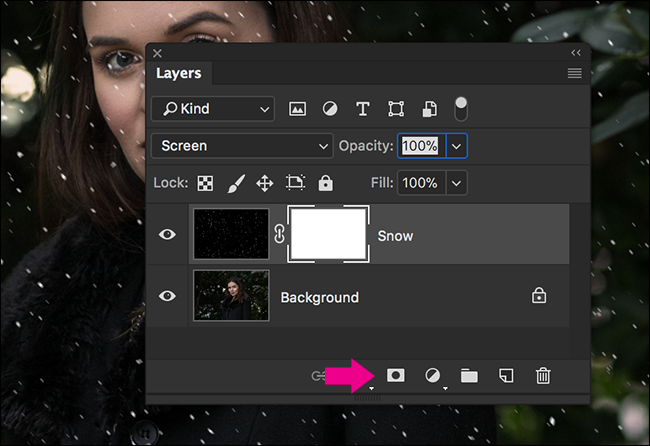
Task: Open the Screen blend mode dropdown
Action: [242, 146]
